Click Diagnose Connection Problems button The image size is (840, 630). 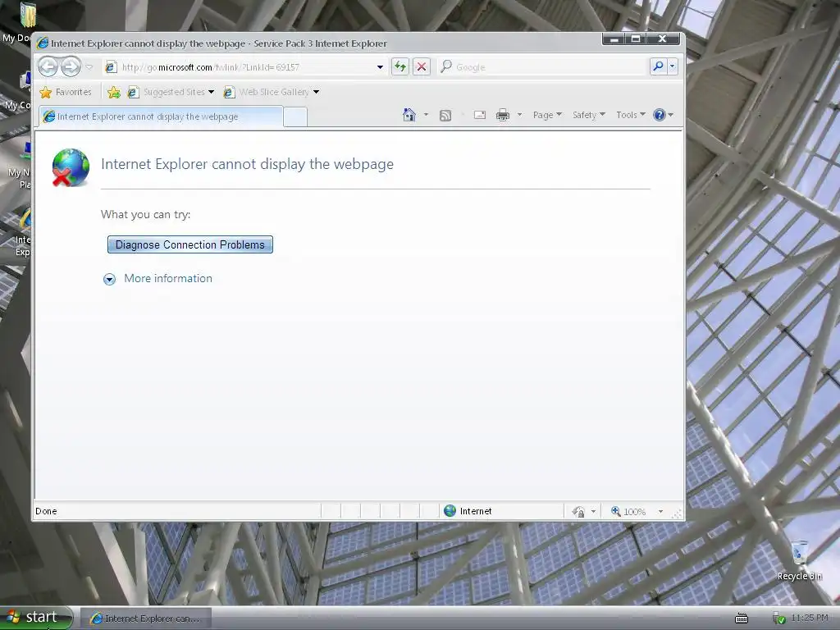pyautogui.click(x=190, y=244)
